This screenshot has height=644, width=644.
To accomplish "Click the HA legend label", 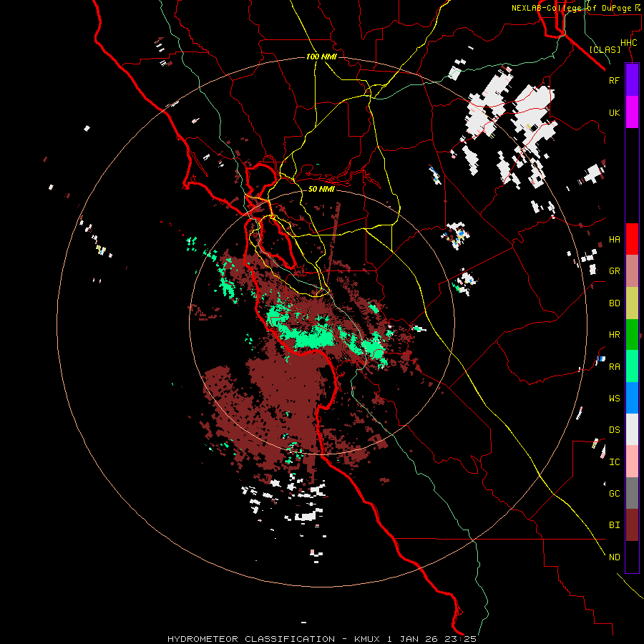I will point(614,240).
